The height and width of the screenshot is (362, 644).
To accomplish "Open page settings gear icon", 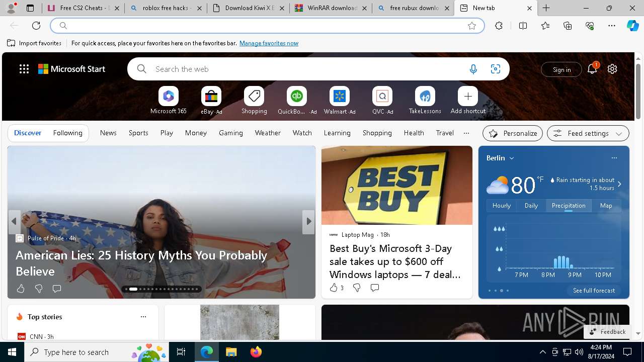I will [612, 69].
